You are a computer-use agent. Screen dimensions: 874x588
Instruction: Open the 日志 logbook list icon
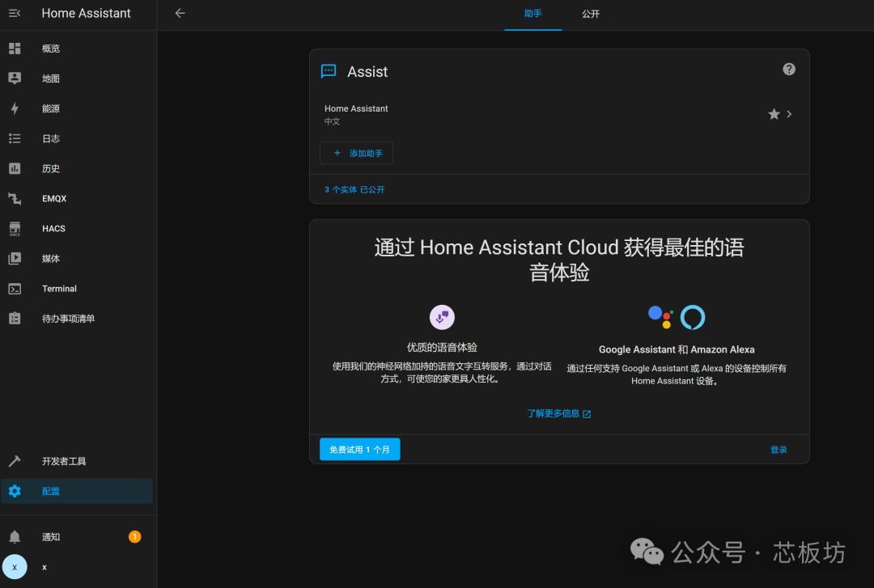15,139
